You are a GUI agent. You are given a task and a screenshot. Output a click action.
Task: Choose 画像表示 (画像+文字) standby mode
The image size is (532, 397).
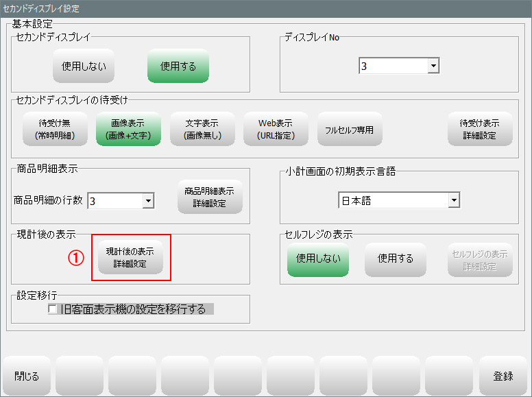(128, 129)
